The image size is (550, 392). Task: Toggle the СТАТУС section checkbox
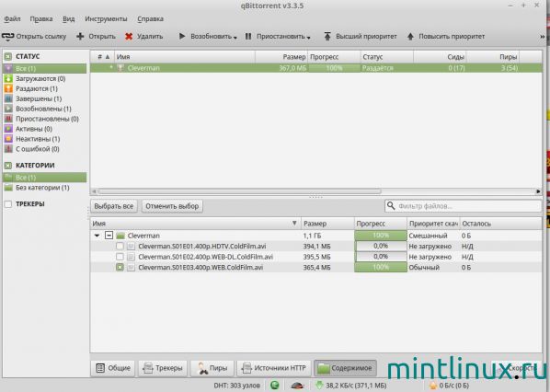pyautogui.click(x=8, y=56)
